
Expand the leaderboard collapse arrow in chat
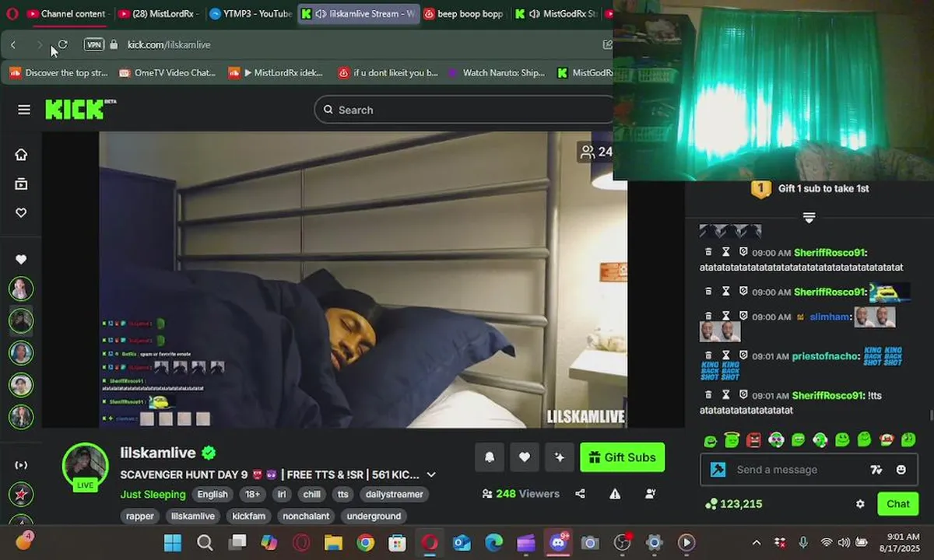(x=809, y=218)
